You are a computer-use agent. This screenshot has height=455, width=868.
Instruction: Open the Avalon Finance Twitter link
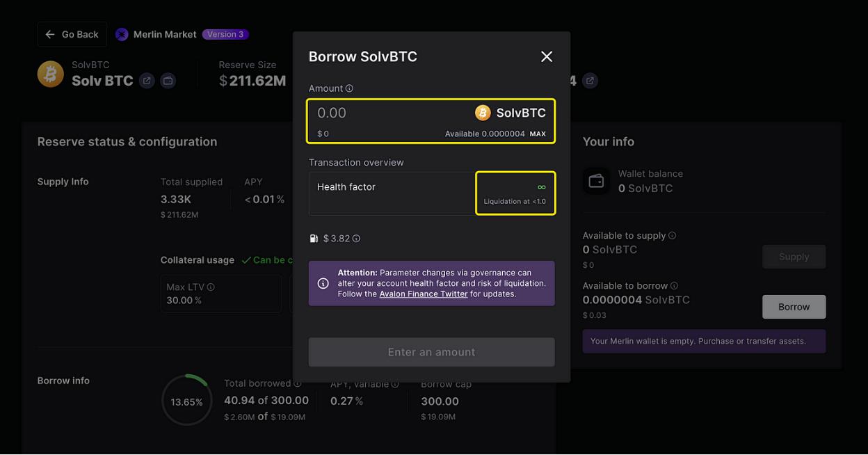(423, 294)
